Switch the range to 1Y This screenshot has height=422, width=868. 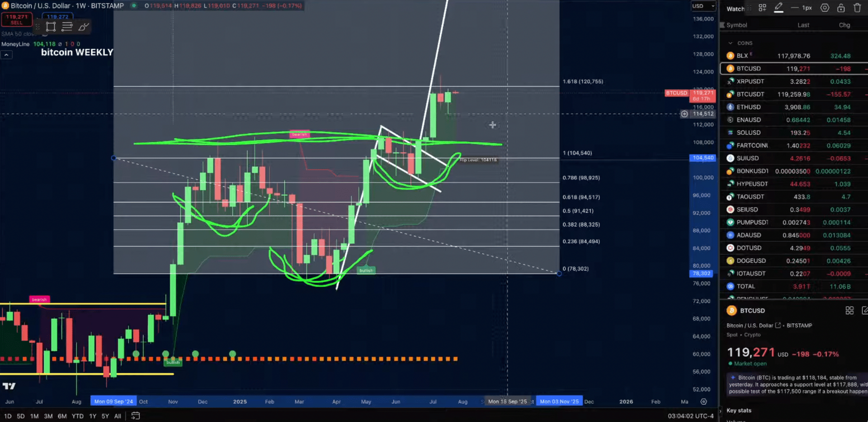[93, 416]
